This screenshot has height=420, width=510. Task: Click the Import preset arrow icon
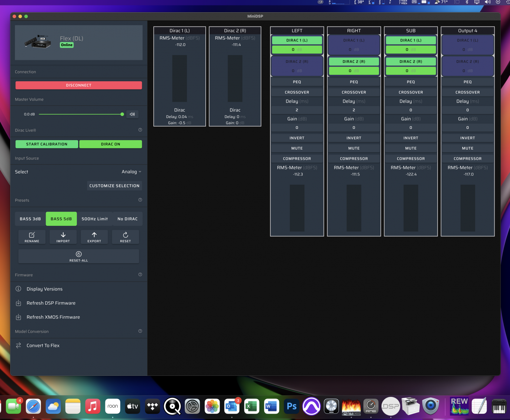63,235
